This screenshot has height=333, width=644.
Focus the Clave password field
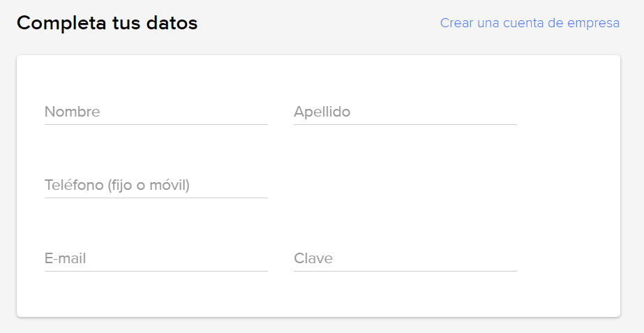click(405, 258)
